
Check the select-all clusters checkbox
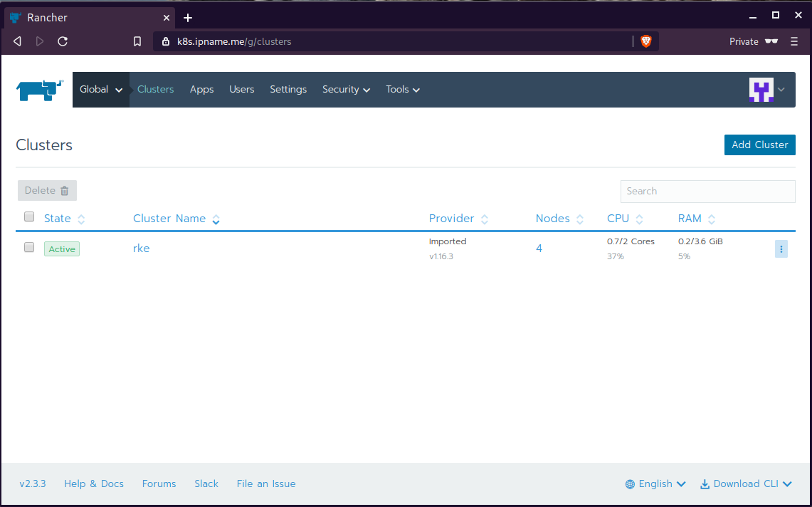tap(28, 216)
